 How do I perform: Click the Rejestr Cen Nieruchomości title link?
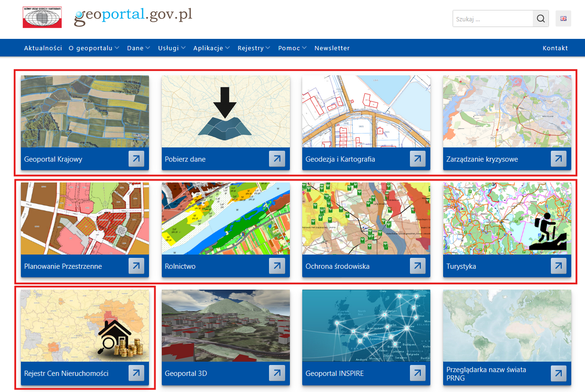(66, 374)
